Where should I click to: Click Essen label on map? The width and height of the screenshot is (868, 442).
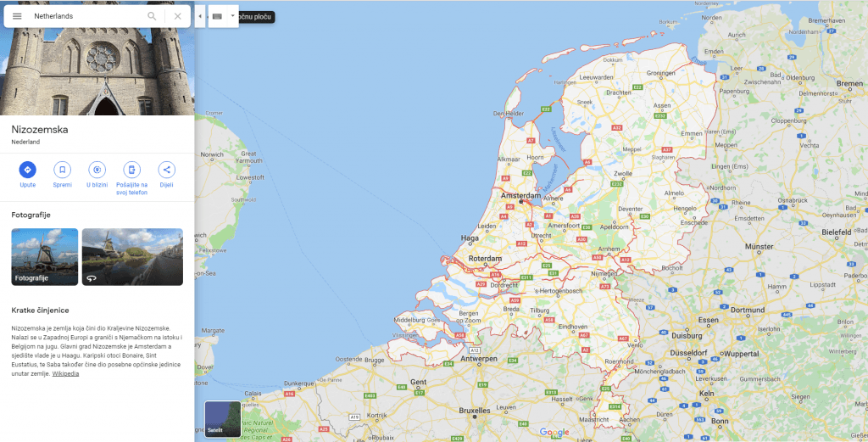coord(708,320)
